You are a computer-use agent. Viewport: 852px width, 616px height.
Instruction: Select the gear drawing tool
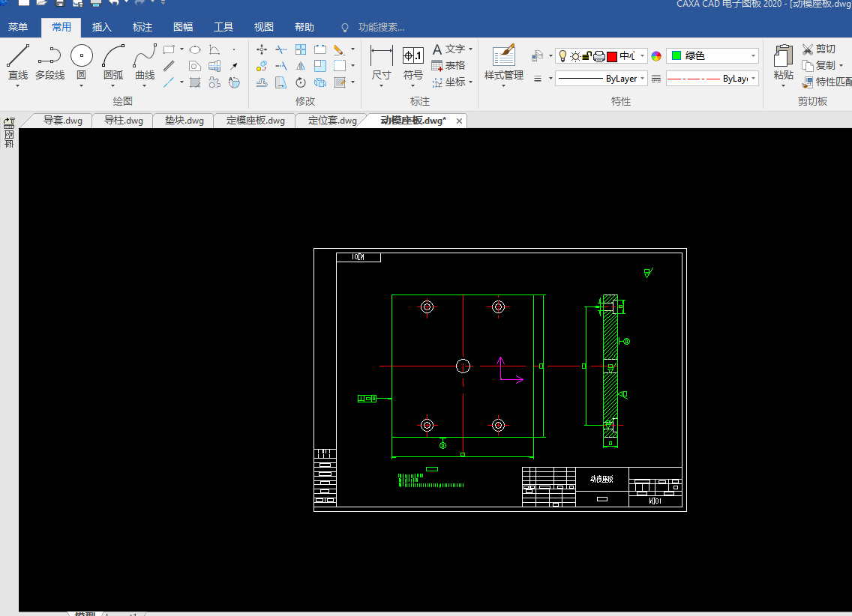point(214,82)
